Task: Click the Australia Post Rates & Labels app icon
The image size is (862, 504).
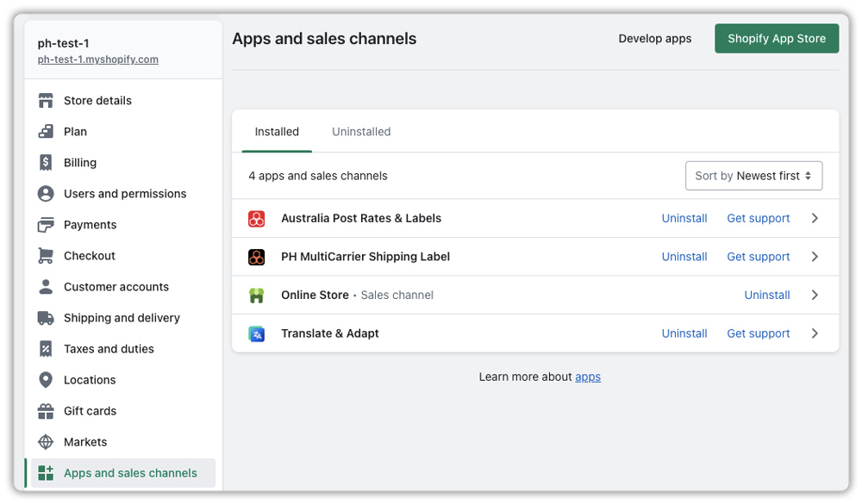Action: pyautogui.click(x=256, y=219)
